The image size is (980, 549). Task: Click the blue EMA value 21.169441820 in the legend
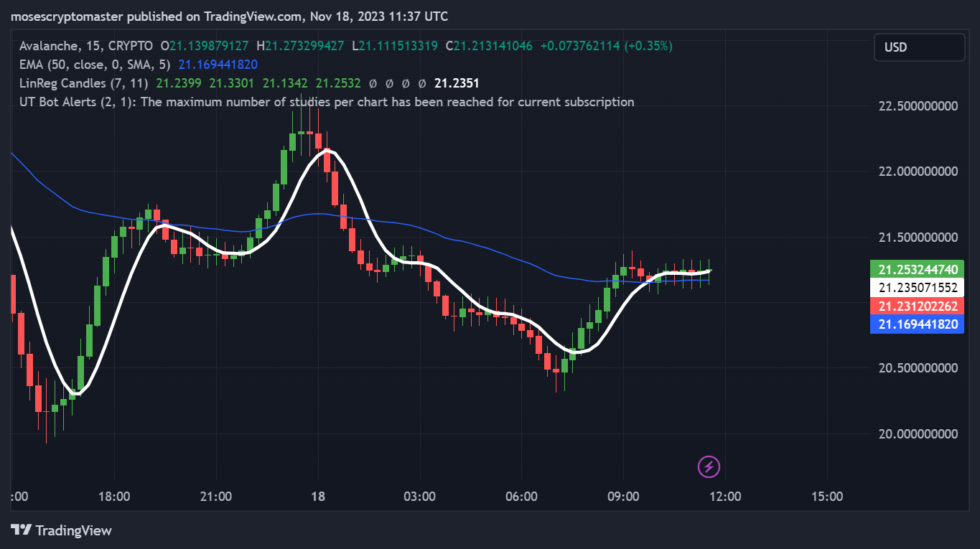point(218,65)
